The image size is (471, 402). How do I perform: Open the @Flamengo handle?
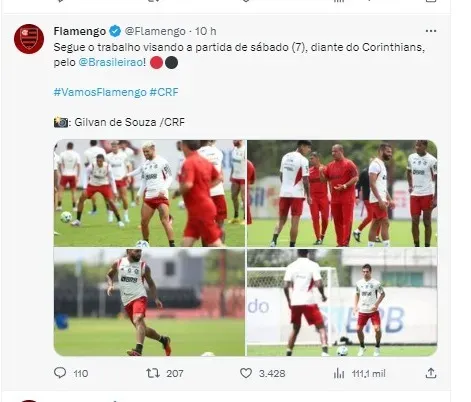coord(155,31)
